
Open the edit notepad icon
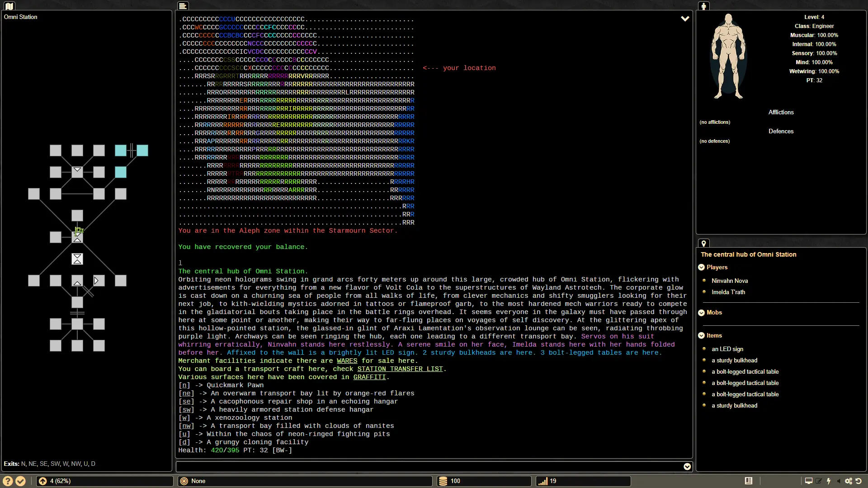(x=819, y=481)
